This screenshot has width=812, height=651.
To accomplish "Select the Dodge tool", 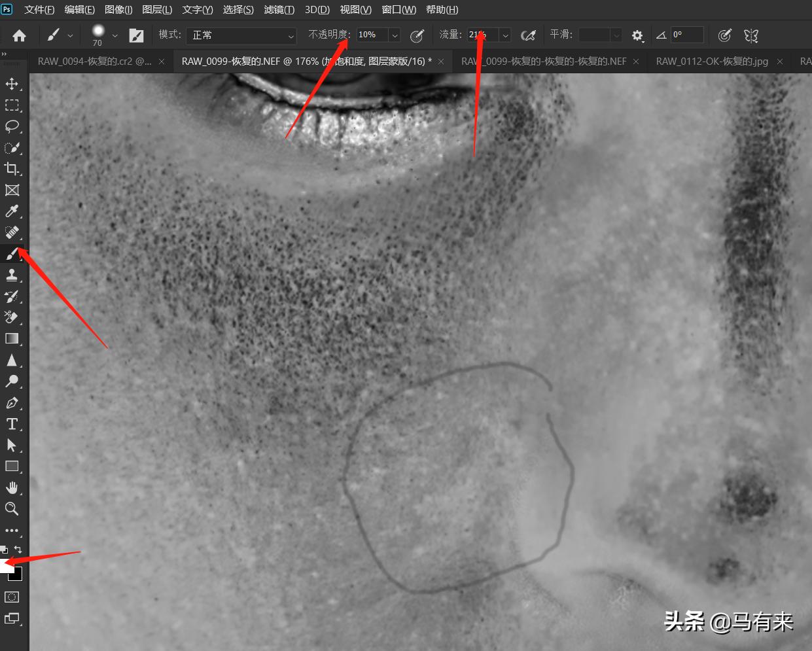I will pyautogui.click(x=12, y=381).
